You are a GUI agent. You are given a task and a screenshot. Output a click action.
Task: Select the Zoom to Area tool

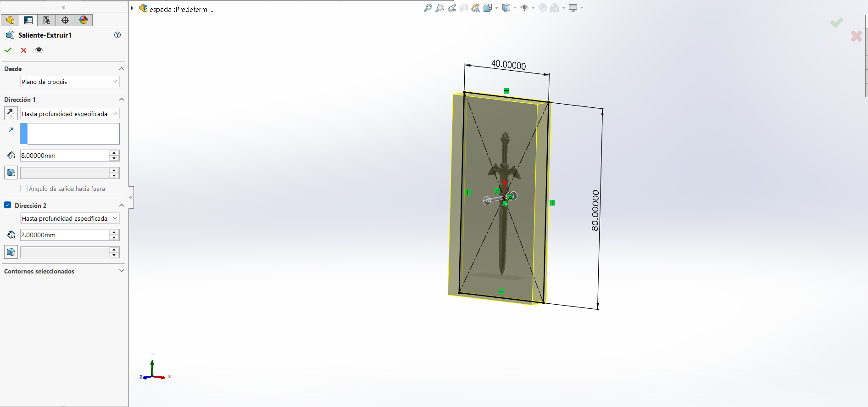pyautogui.click(x=440, y=8)
